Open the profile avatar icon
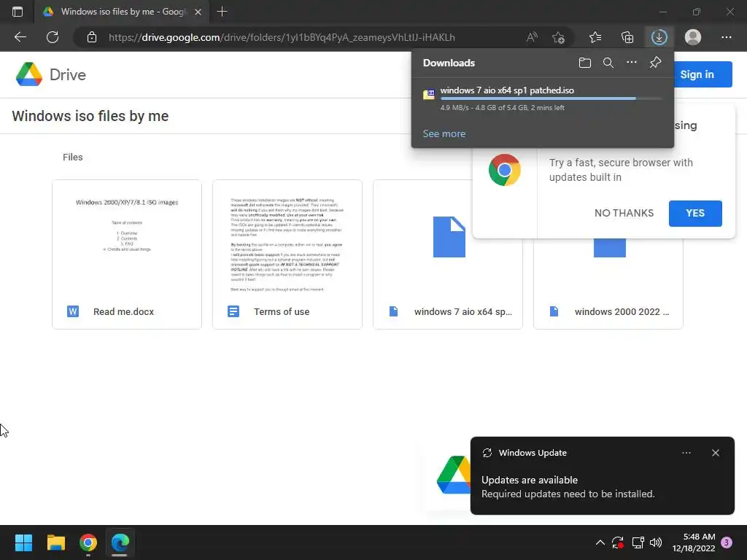Screen dimensions: 747x560 point(693,37)
